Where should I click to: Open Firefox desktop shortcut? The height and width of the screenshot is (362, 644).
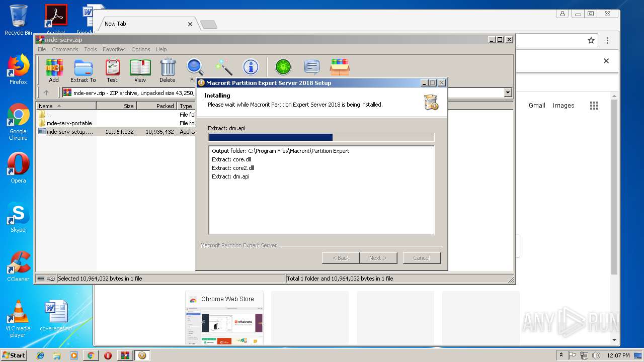pyautogui.click(x=18, y=69)
